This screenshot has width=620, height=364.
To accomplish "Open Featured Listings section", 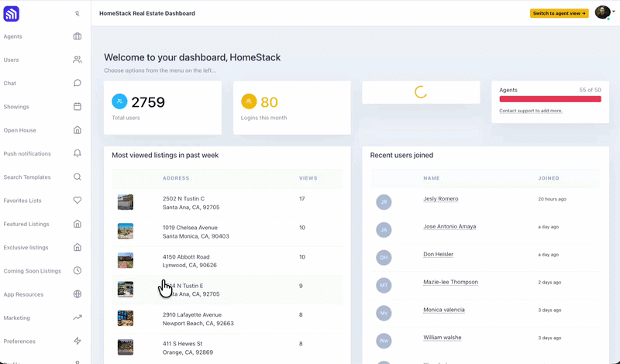I will (x=26, y=224).
